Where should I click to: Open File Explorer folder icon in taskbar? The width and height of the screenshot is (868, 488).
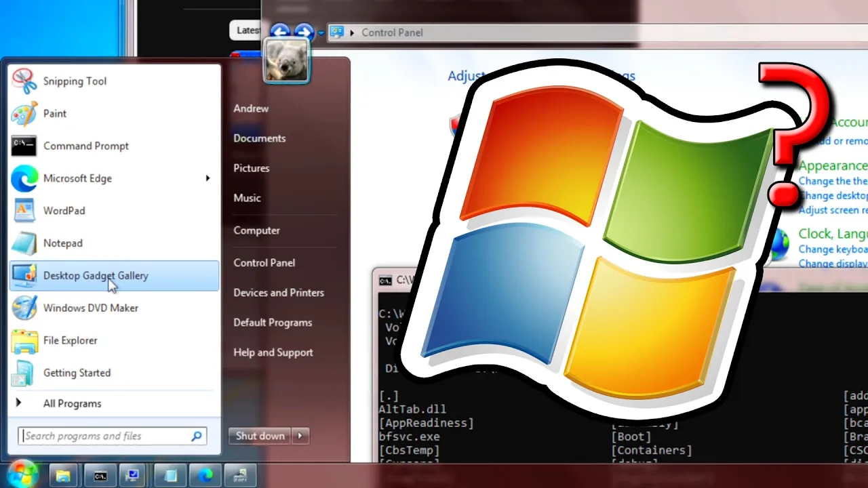click(63, 476)
